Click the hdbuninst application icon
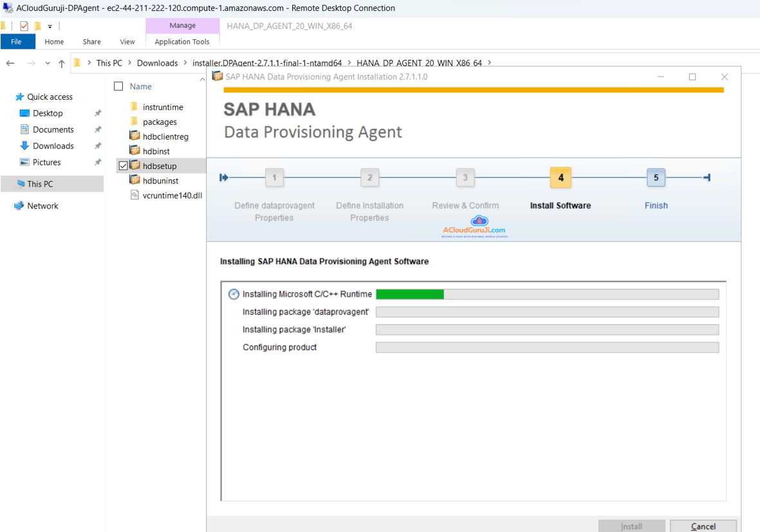 point(134,181)
